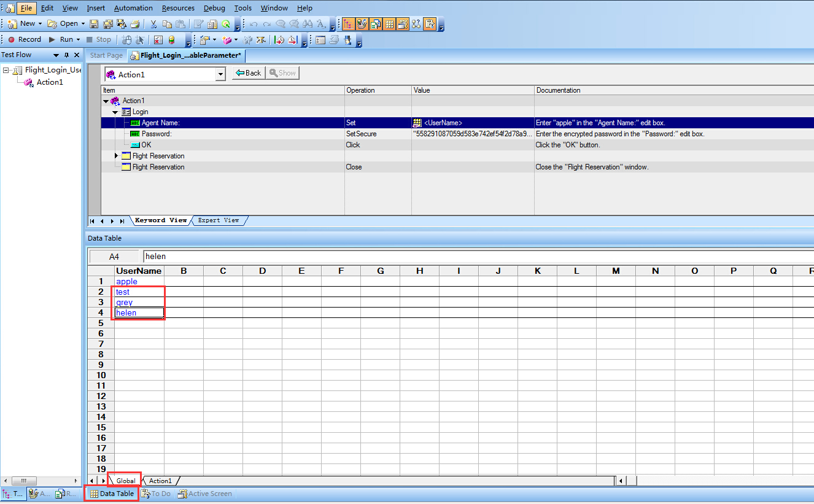Click the Print icon in the toolbar
This screenshot has height=504, width=814.
135,24
